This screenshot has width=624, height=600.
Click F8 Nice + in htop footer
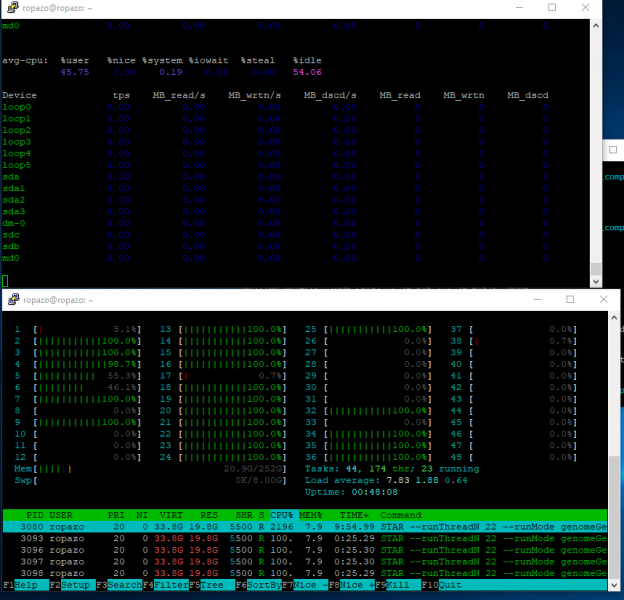(x=352, y=585)
